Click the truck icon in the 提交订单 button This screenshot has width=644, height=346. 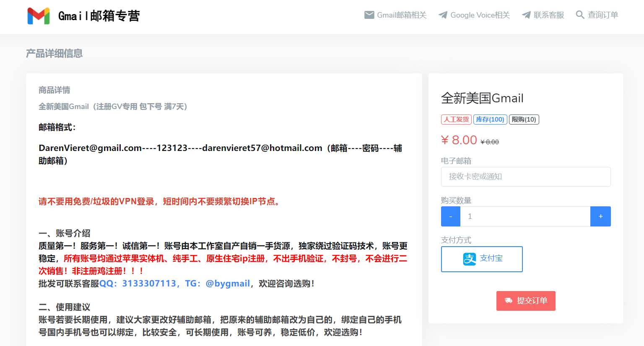click(x=509, y=301)
